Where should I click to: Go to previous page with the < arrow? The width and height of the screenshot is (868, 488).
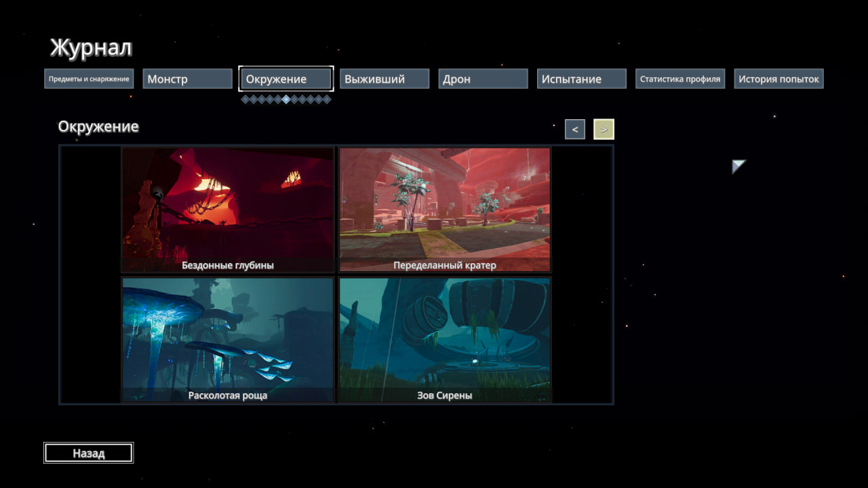[x=575, y=129]
